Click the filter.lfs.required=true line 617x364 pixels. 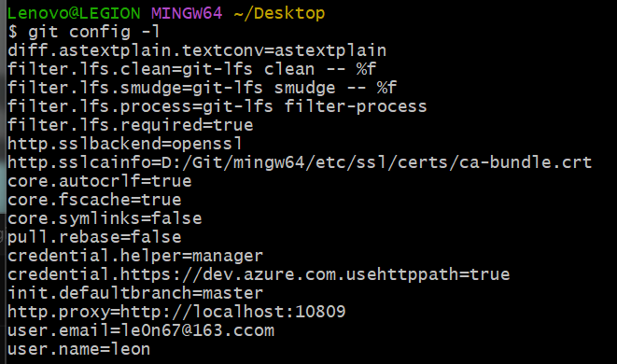(x=131, y=125)
